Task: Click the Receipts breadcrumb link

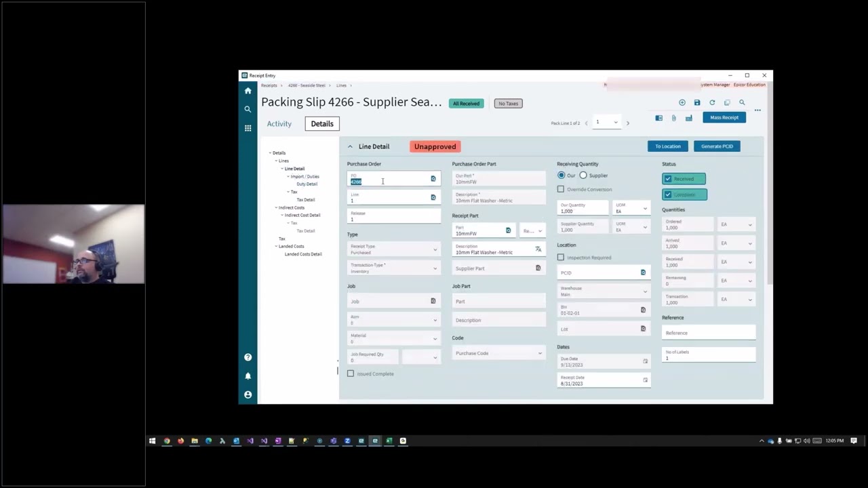Action: [269, 85]
